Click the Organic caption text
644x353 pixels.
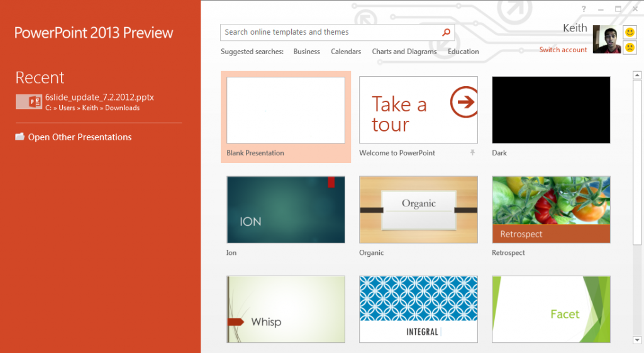coord(371,253)
